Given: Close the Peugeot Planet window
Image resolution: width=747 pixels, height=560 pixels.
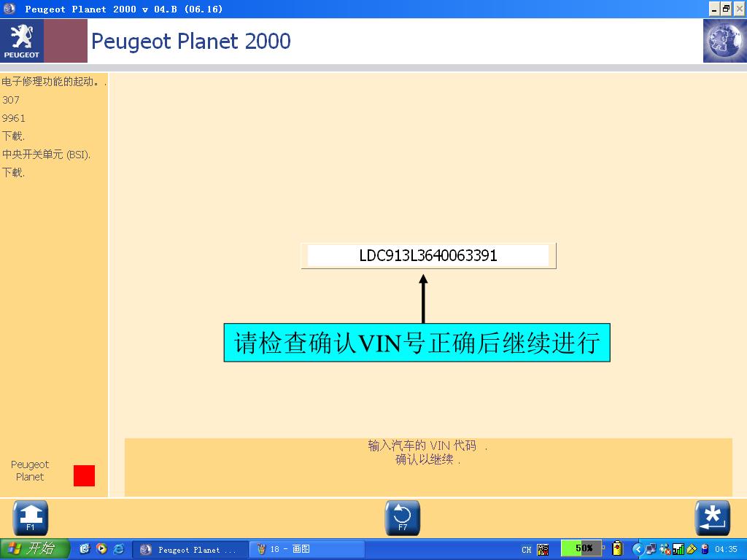Looking at the screenshot, I should pos(740,9).
